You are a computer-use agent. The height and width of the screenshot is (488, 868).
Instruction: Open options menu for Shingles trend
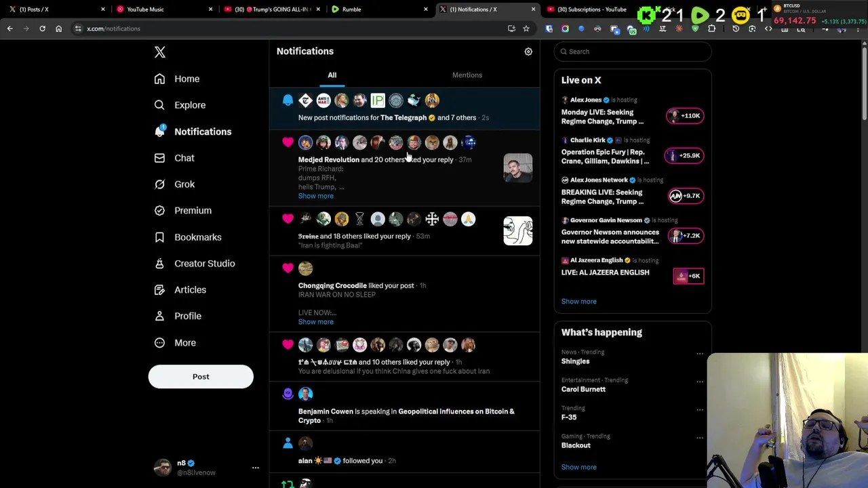[x=700, y=354]
